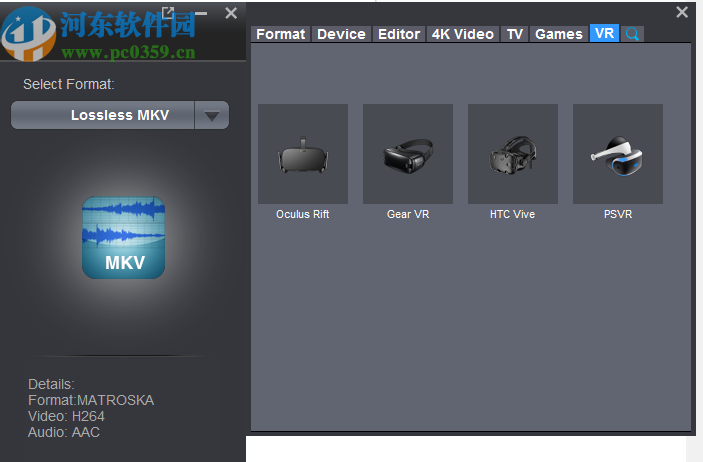
Task: Pick the HTC Vive headset preset
Action: tap(512, 154)
